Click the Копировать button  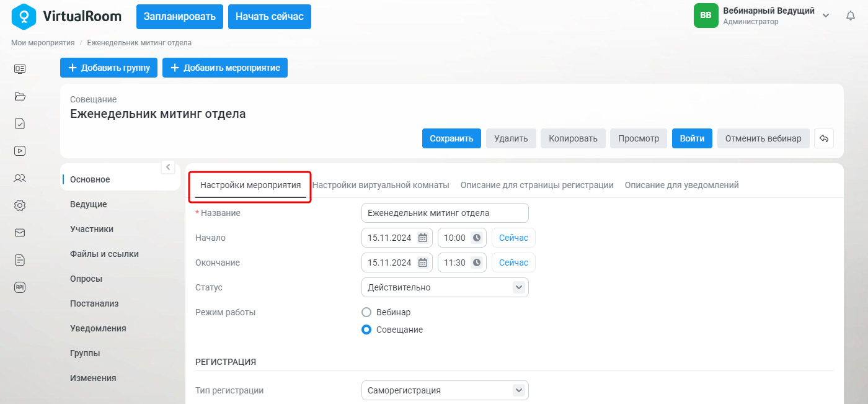coord(573,138)
